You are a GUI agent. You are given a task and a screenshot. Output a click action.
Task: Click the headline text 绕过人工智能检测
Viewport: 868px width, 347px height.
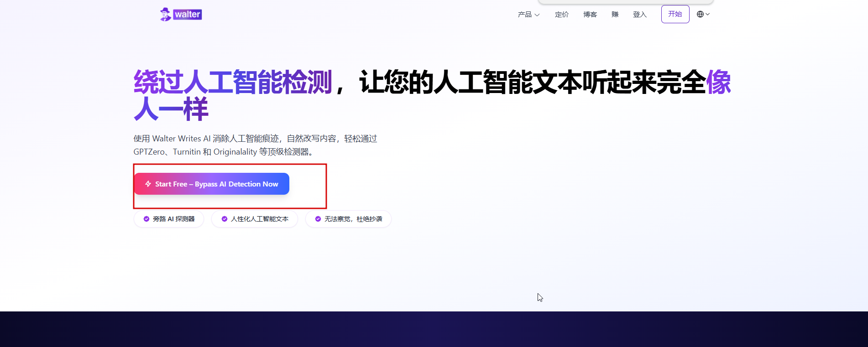[x=233, y=83]
